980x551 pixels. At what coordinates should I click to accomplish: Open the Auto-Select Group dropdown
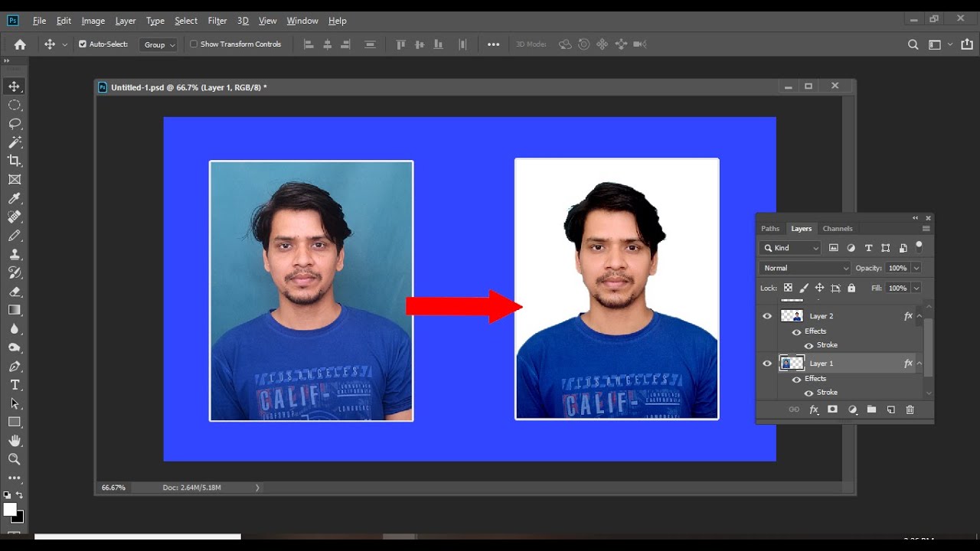[x=158, y=44]
